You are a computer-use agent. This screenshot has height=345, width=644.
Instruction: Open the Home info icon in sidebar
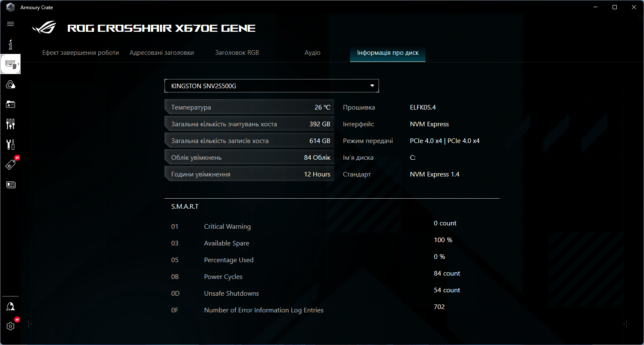tap(10, 44)
